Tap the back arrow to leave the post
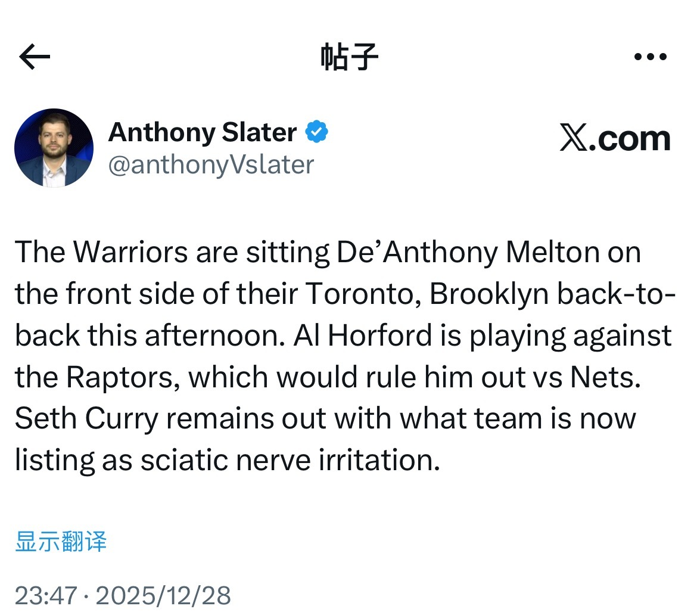The width and height of the screenshot is (700, 612). click(x=34, y=56)
